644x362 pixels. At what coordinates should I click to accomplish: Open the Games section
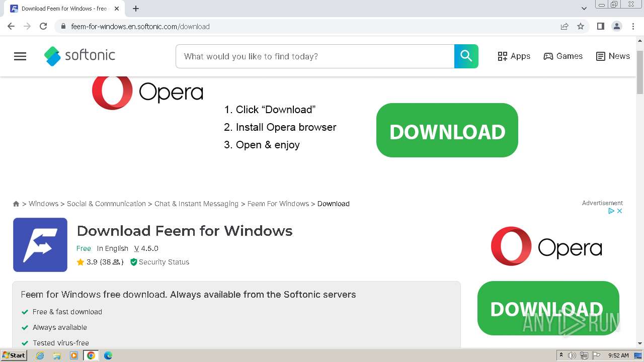point(563,56)
